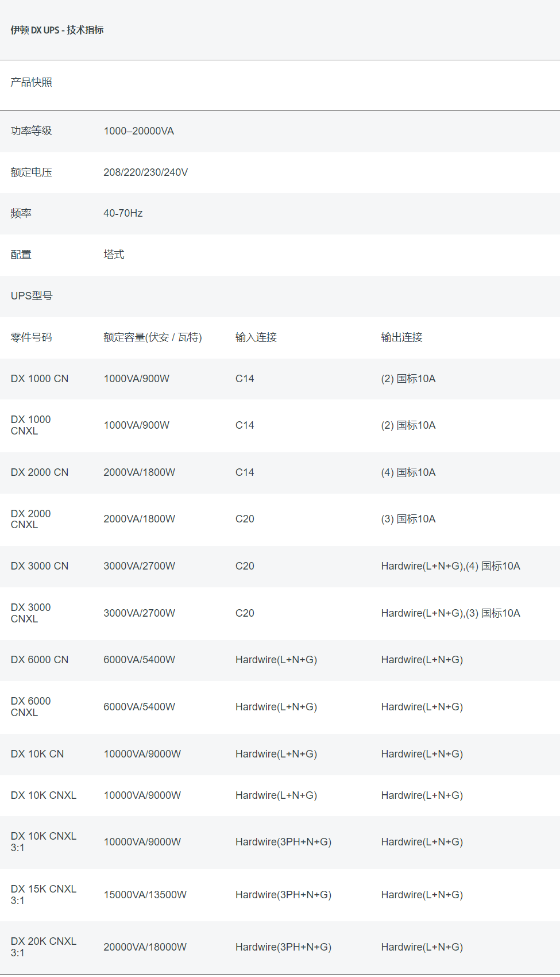
Task: Select part number 'DX 1000 CNXL'
Action: [x=31, y=425]
